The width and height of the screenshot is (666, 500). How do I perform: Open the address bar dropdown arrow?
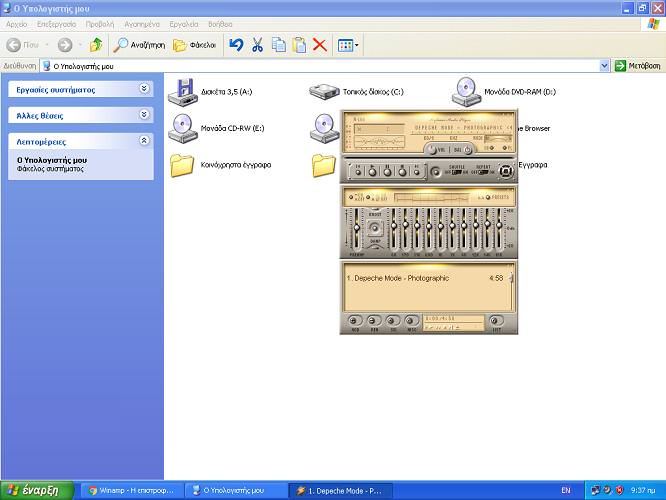[604, 65]
